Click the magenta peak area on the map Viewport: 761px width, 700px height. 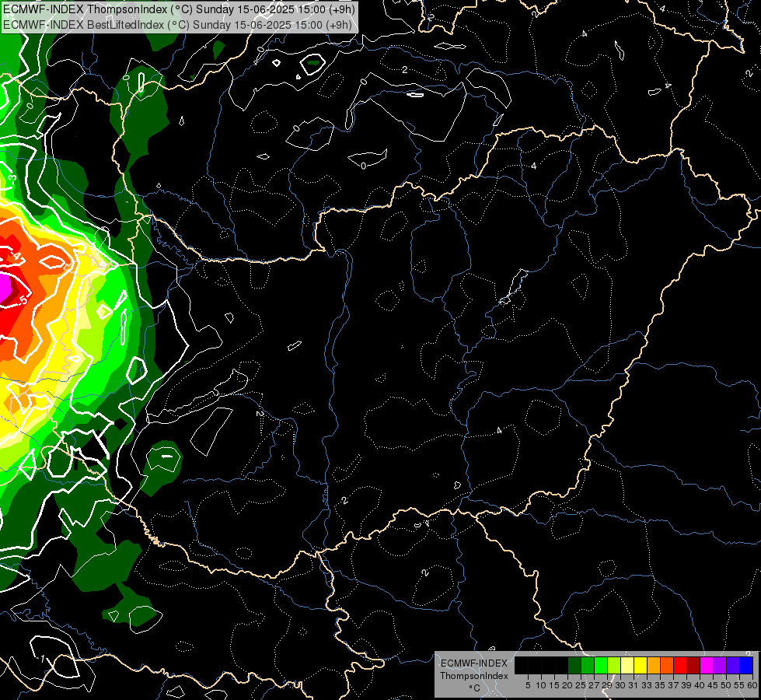pyautogui.click(x=4, y=289)
